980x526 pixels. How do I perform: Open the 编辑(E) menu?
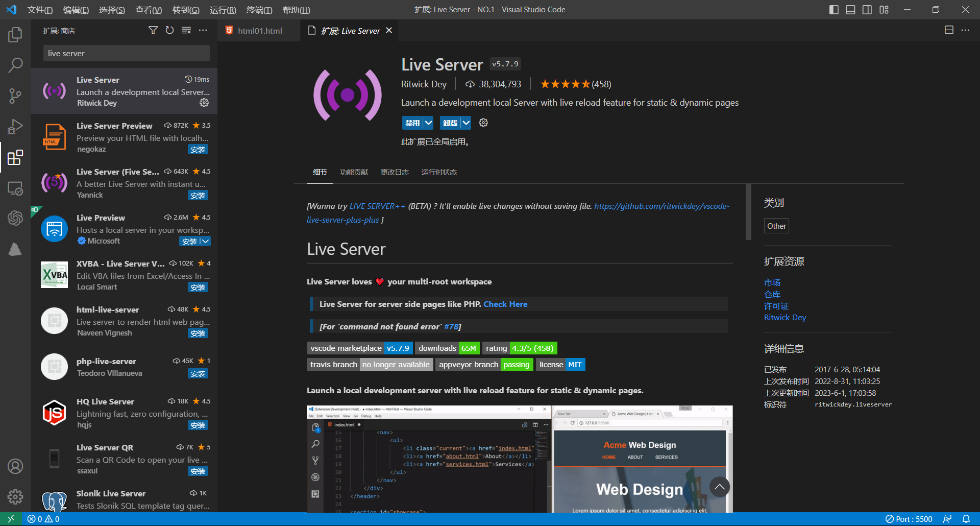coord(76,10)
